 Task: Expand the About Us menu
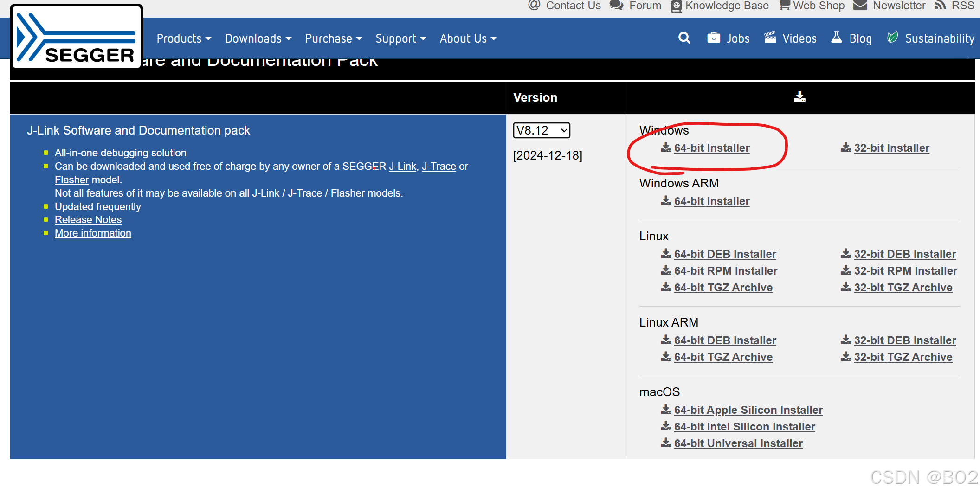pos(468,38)
